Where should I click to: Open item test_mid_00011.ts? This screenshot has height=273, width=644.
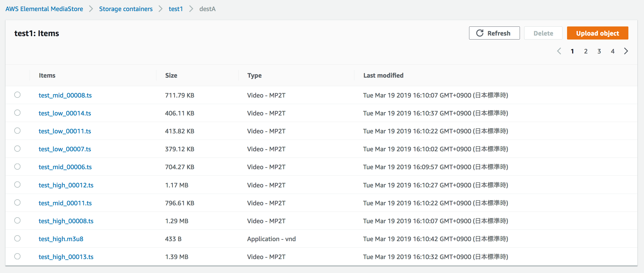click(65, 203)
